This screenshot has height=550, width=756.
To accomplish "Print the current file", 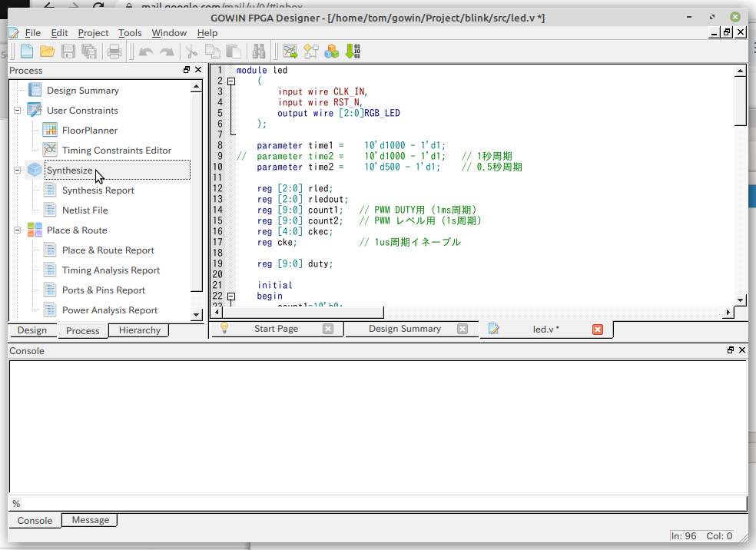I will click(x=114, y=51).
